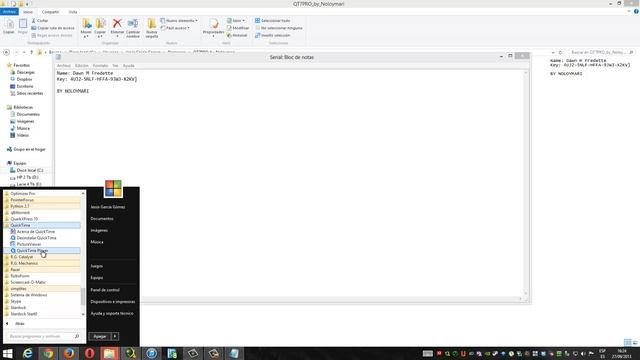The width and height of the screenshot is (640, 360).
Task: Click the Cortar scissors icon
Action: (40, 20)
